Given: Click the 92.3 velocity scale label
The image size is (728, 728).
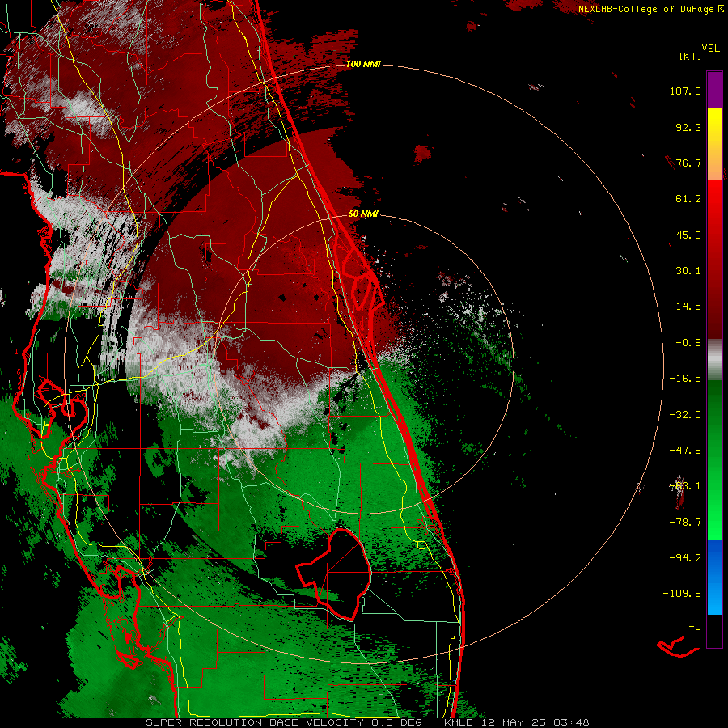Looking at the screenshot, I should [688, 127].
